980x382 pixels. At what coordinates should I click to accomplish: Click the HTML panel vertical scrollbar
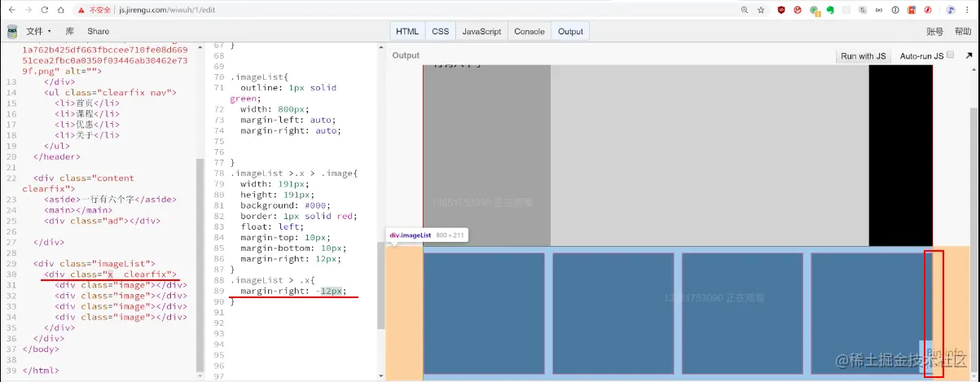200,265
